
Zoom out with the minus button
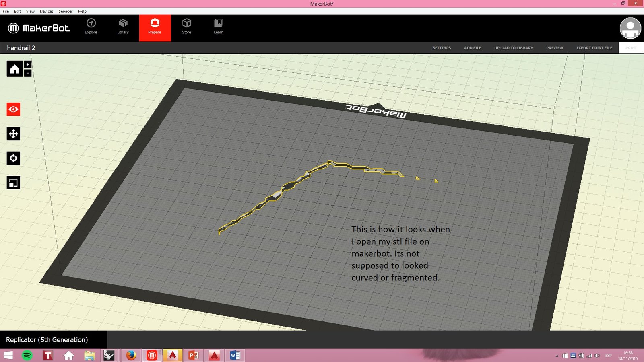pyautogui.click(x=28, y=73)
